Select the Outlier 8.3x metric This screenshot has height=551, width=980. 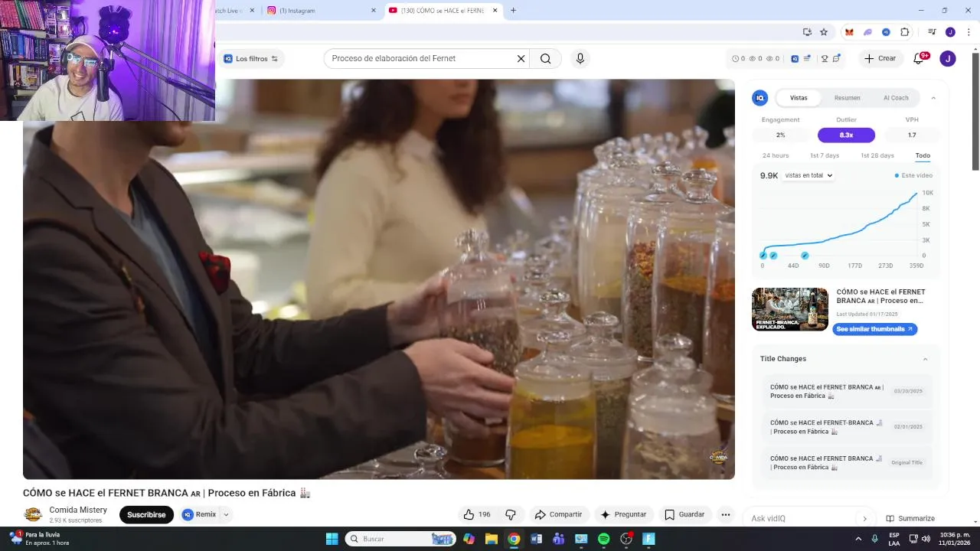pyautogui.click(x=846, y=135)
